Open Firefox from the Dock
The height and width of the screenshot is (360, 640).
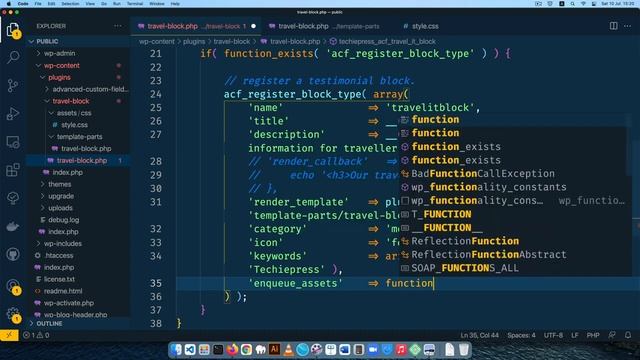pos(232,349)
